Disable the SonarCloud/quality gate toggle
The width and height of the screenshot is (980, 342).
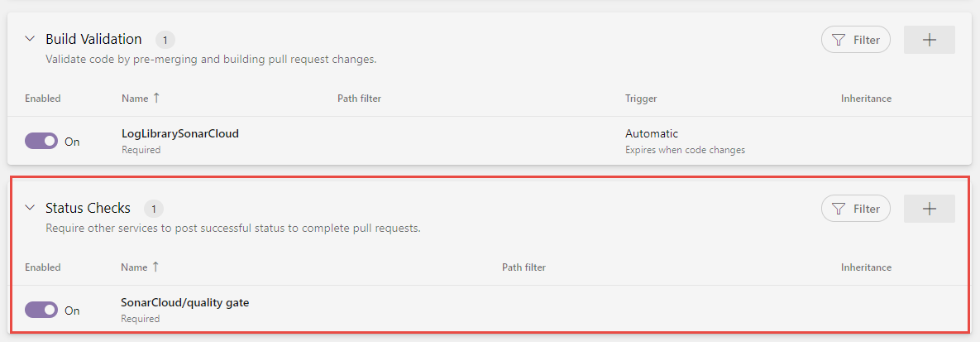(x=41, y=310)
